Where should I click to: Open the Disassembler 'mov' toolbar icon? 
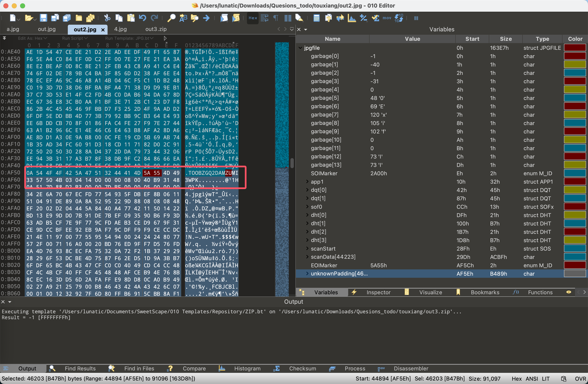(x=387, y=18)
